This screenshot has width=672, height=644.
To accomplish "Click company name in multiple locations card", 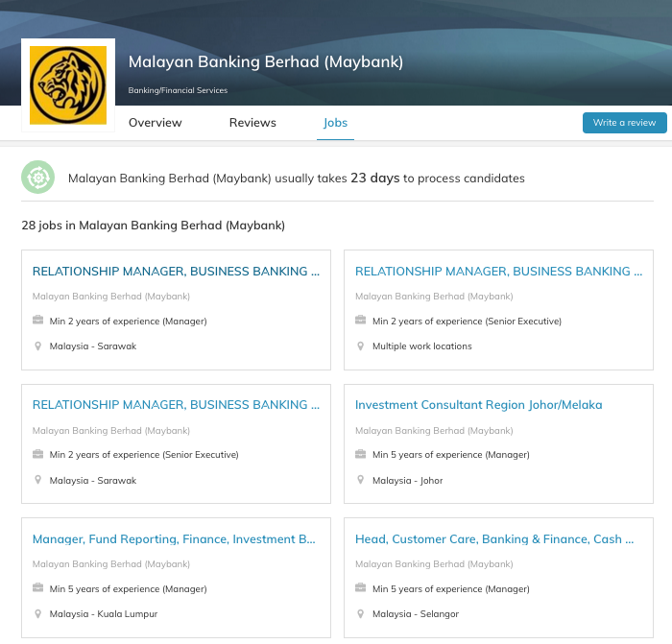I will (x=434, y=297).
